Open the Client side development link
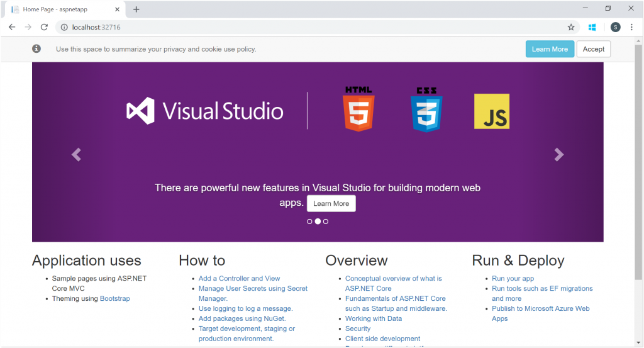 [x=383, y=339]
